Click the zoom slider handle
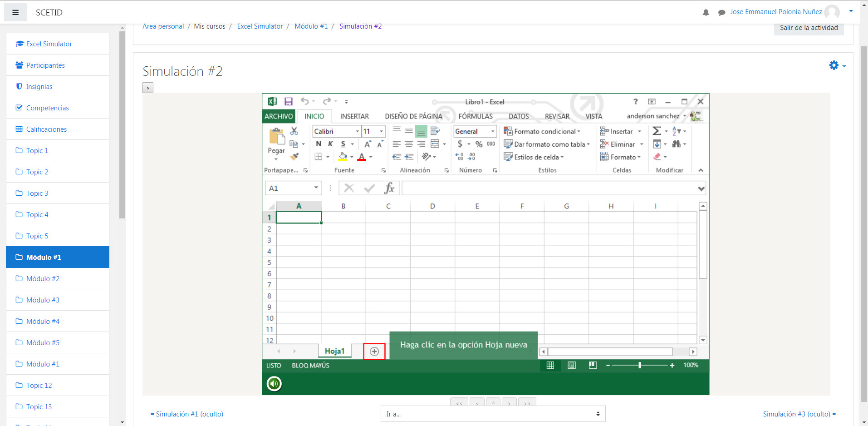 tap(640, 365)
